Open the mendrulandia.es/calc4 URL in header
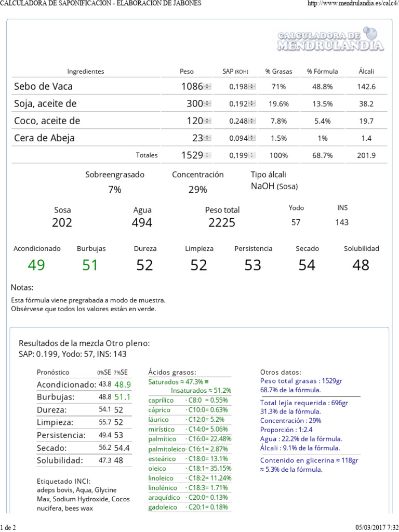 click(x=353, y=4)
